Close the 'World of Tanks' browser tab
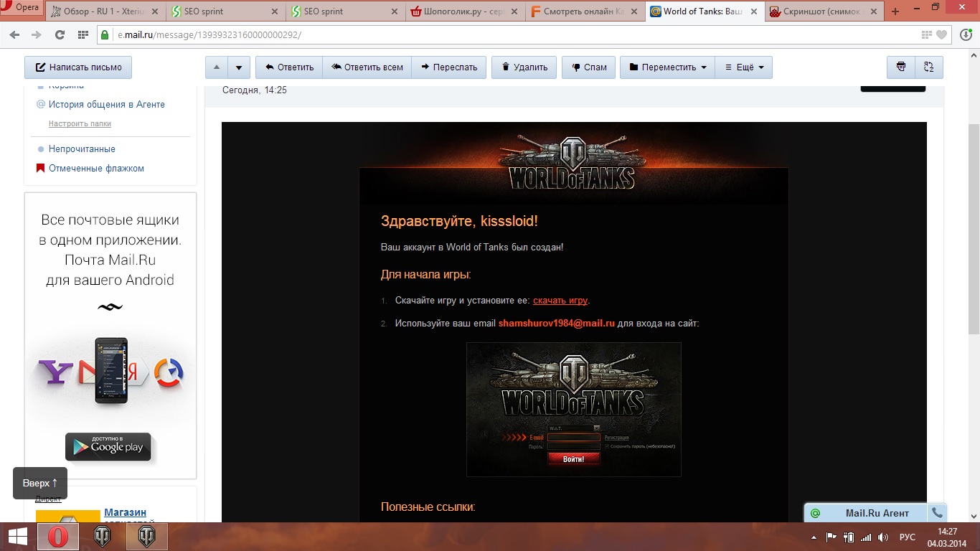Screen dimensions: 980x551 (753, 11)
